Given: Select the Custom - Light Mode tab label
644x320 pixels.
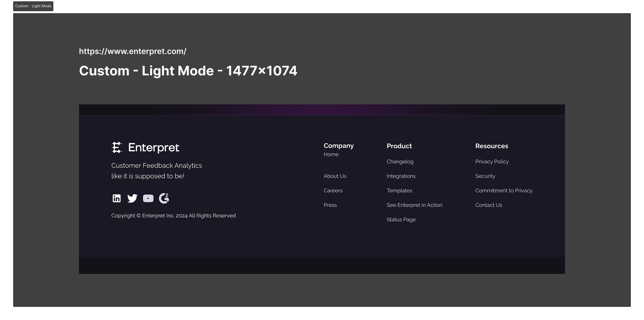Looking at the screenshot, I should (x=33, y=6).
